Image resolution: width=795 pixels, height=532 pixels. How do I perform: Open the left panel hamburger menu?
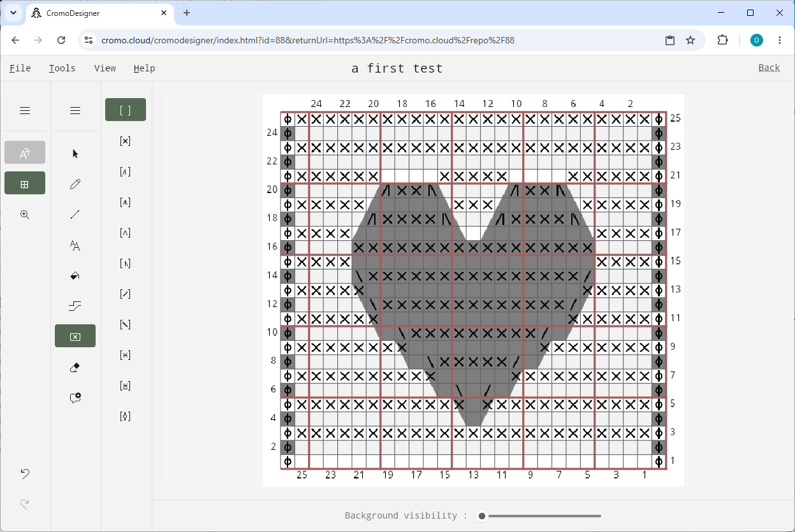[x=25, y=111]
